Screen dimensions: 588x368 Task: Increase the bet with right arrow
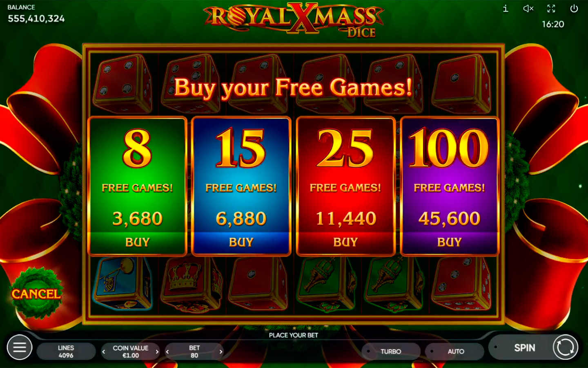pos(221,352)
